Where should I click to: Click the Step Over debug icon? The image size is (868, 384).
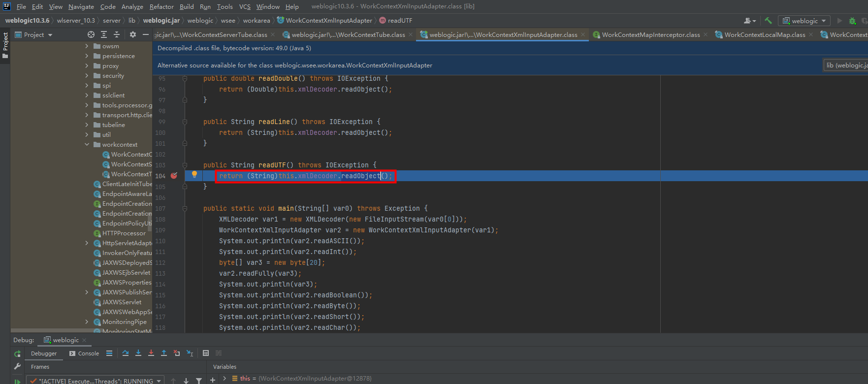(x=126, y=353)
